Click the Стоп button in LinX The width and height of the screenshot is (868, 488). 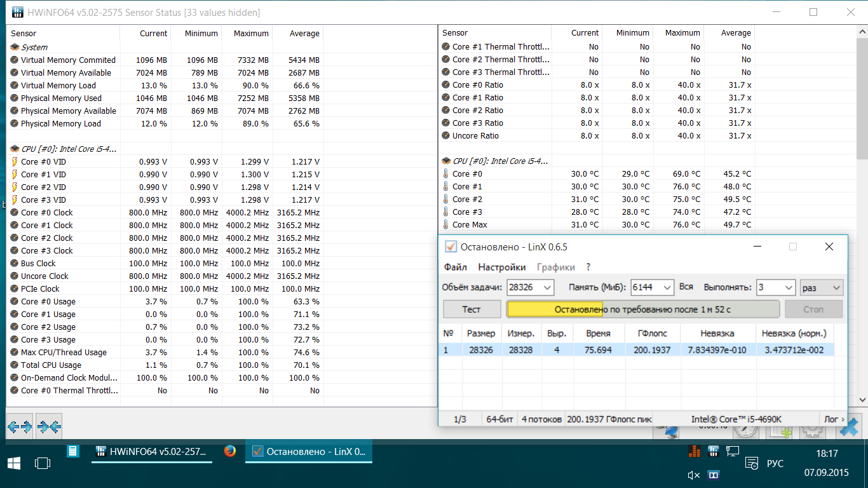point(813,309)
